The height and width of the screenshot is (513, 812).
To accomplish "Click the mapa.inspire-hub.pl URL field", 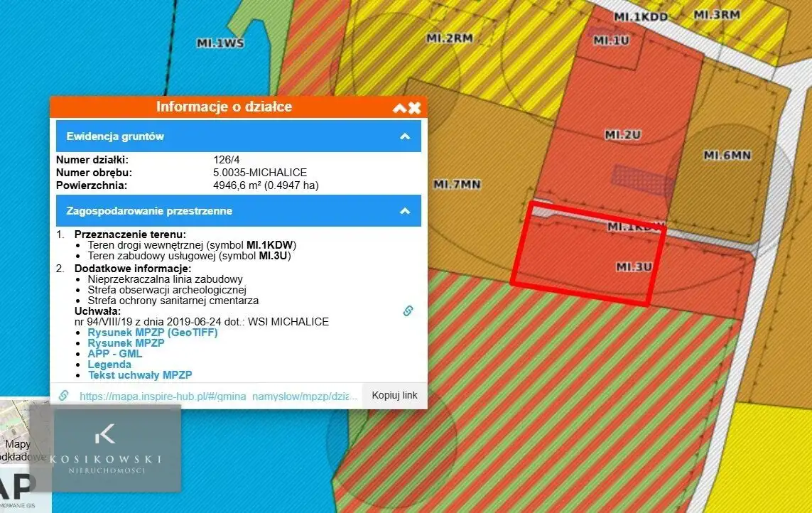I will coord(218,396).
